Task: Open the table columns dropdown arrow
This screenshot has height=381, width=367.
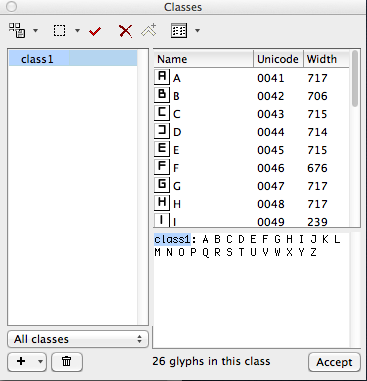Action: point(197,31)
